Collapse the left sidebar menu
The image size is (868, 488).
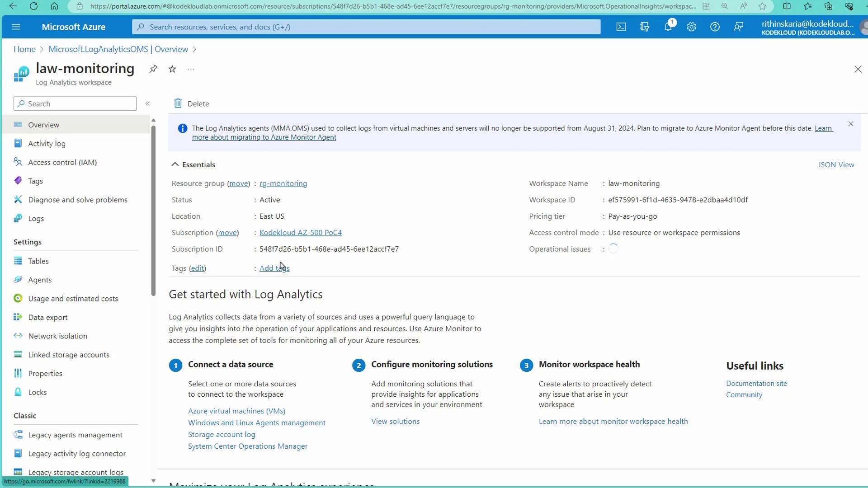tap(147, 103)
